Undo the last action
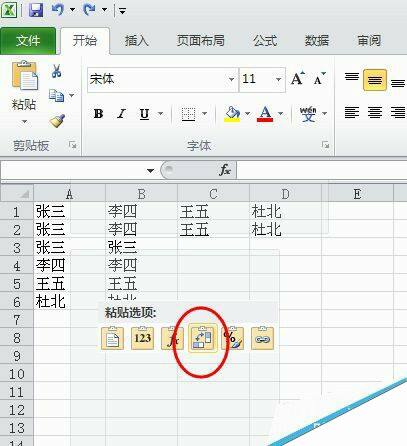The height and width of the screenshot is (446, 407). [x=58, y=9]
